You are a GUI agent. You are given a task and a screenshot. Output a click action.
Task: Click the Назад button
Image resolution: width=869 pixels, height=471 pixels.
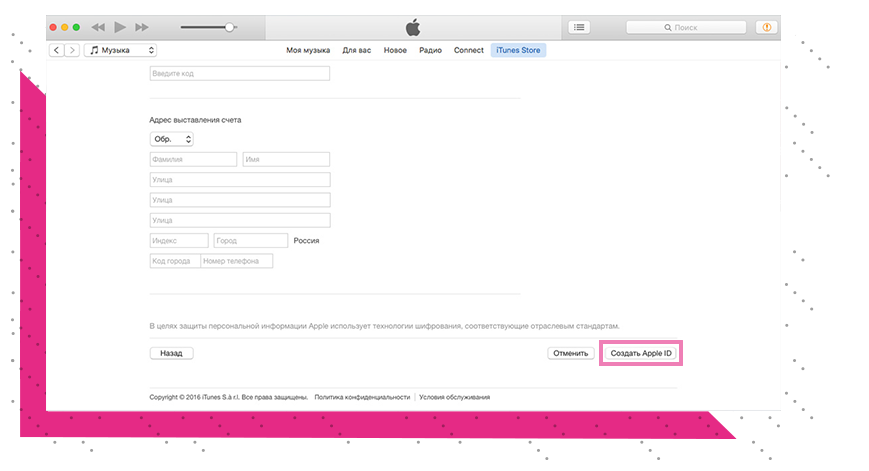tap(171, 353)
